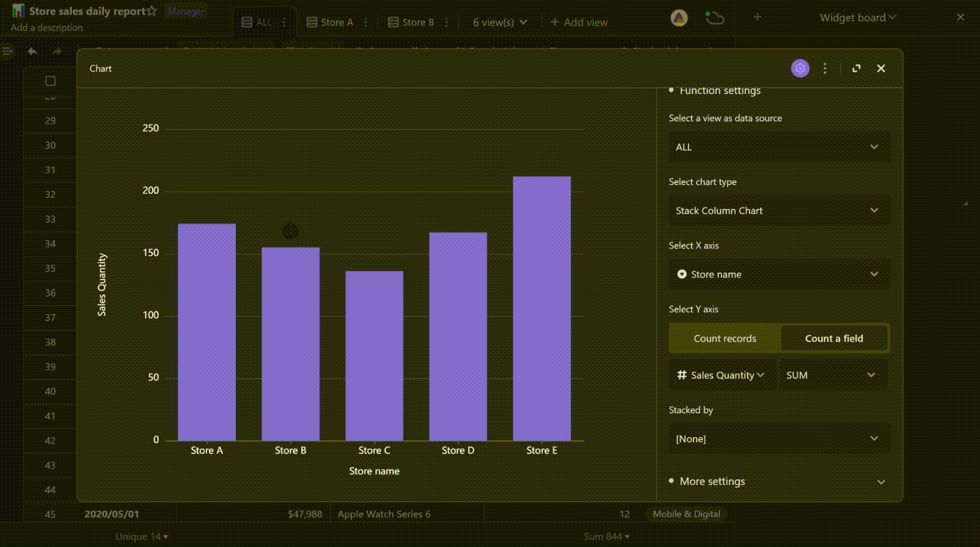The height and width of the screenshot is (547, 980).
Task: Open options menu for Store B view
Action: [447, 22]
